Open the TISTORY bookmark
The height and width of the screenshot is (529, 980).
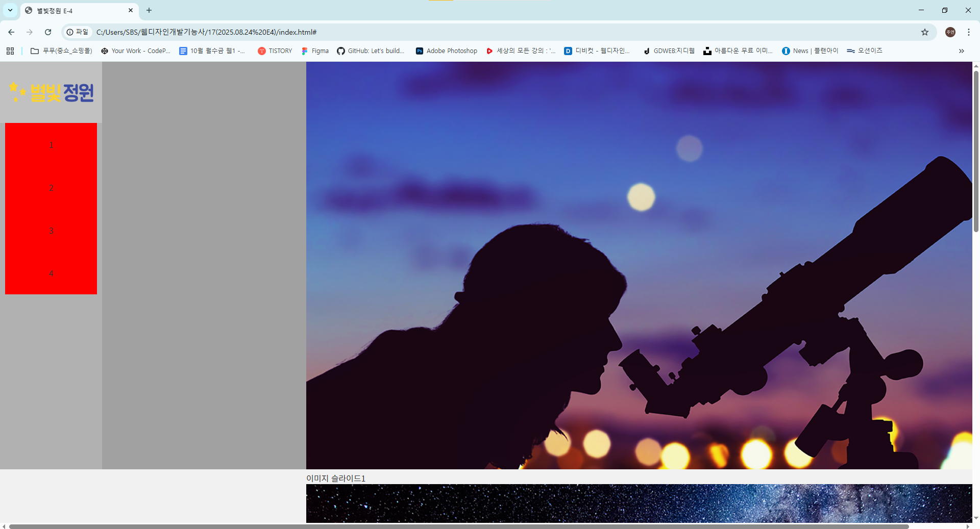pyautogui.click(x=275, y=51)
